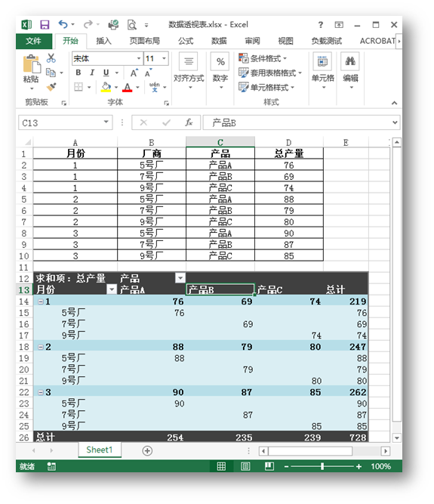Switch to the 审阅 (Review) tab

[x=252, y=41]
